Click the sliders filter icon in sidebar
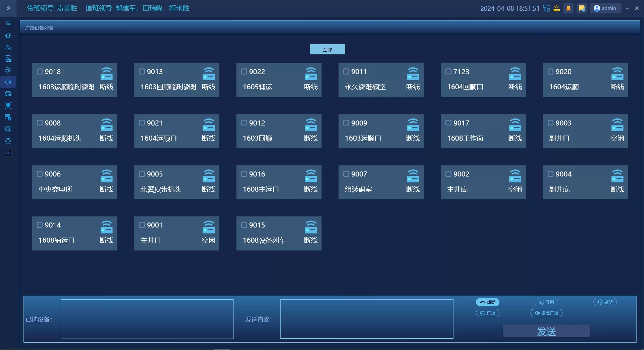 [x=8, y=23]
